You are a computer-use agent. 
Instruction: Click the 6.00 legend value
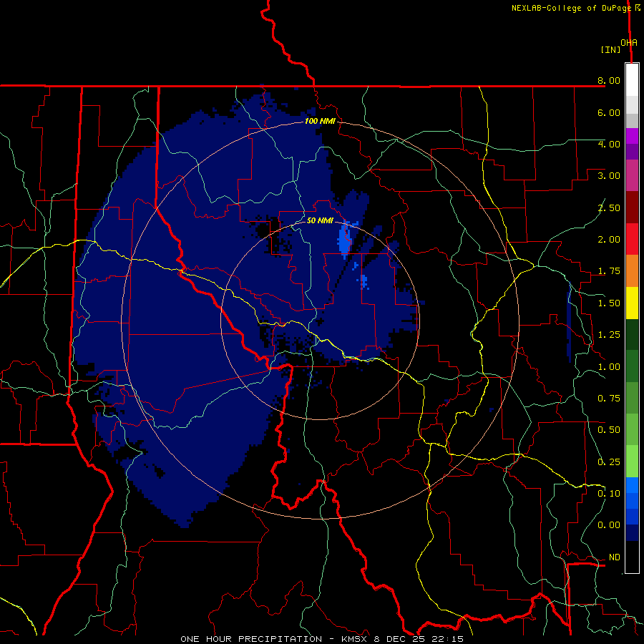(609, 112)
